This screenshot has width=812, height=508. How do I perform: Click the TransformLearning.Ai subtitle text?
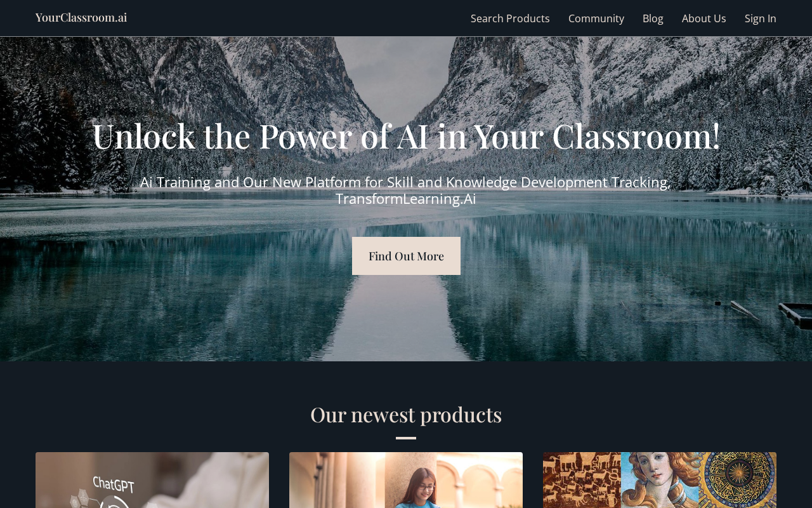pyautogui.click(x=406, y=199)
